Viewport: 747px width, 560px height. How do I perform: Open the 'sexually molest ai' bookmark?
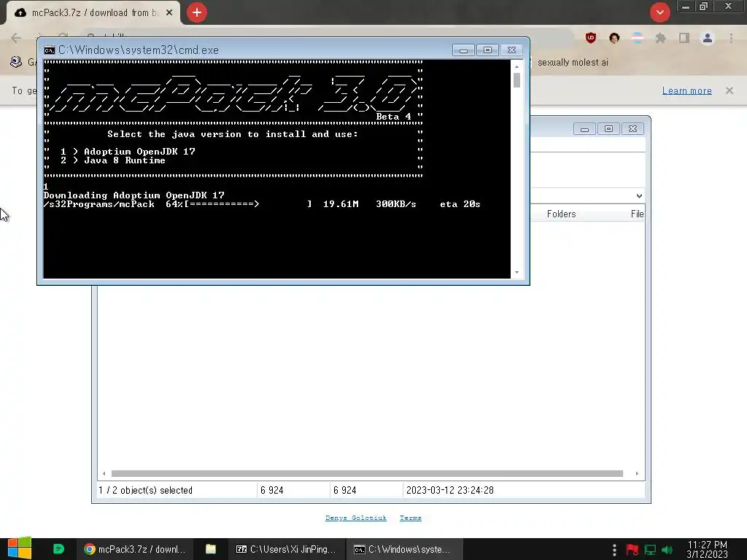573,63
